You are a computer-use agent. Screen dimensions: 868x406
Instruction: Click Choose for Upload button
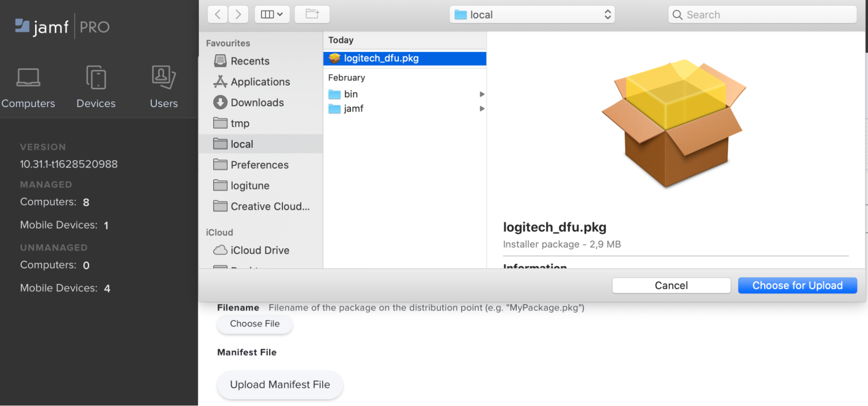[797, 286]
